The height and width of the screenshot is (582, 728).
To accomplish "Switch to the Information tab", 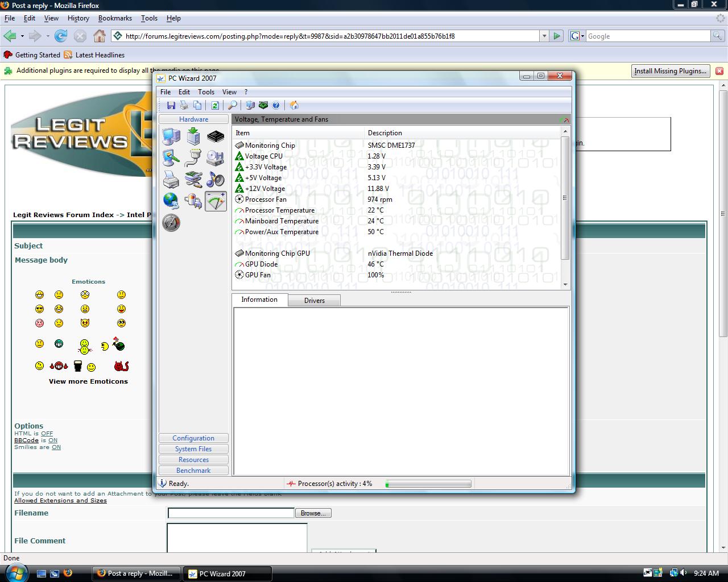I will pos(259,300).
